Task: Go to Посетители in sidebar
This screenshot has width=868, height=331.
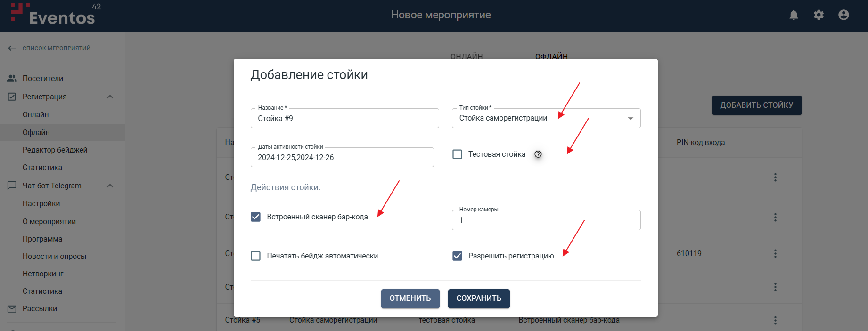Action: 42,79
